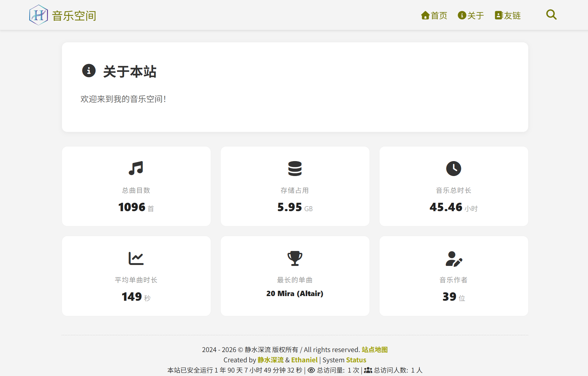
Task: Click the 存储占用 label
Action: point(295,190)
